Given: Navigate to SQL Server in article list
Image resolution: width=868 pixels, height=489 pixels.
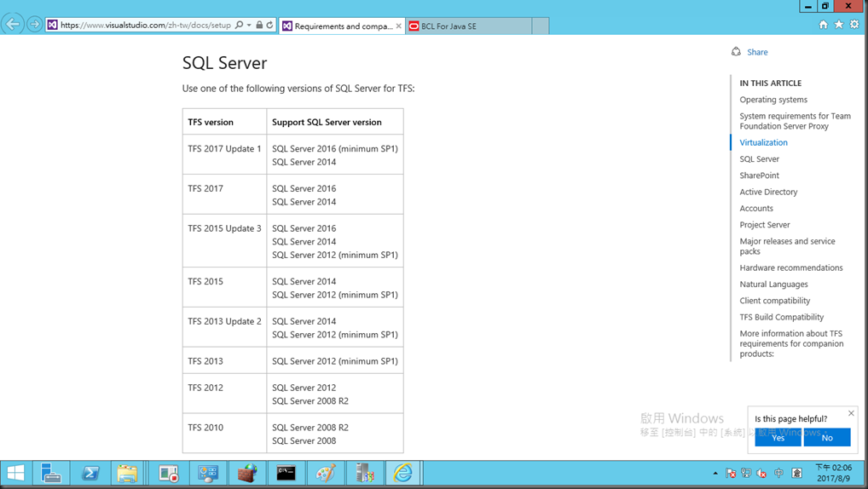Looking at the screenshot, I should (759, 159).
